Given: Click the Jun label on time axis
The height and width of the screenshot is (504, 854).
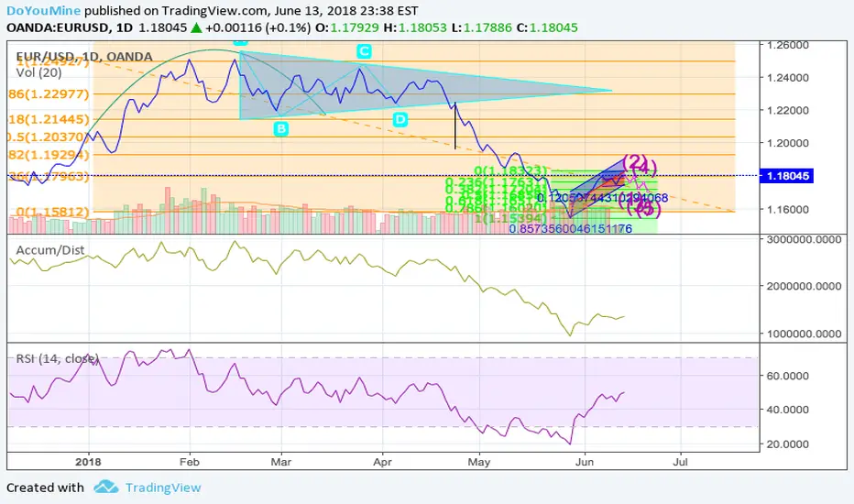Looking at the screenshot, I should [x=585, y=462].
